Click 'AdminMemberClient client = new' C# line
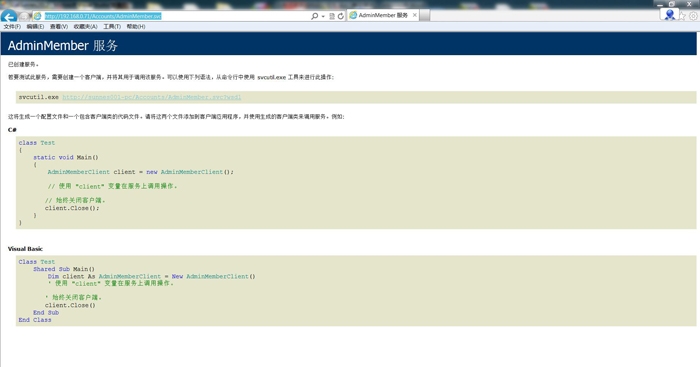This screenshot has height=367, width=700. pyautogui.click(x=141, y=172)
